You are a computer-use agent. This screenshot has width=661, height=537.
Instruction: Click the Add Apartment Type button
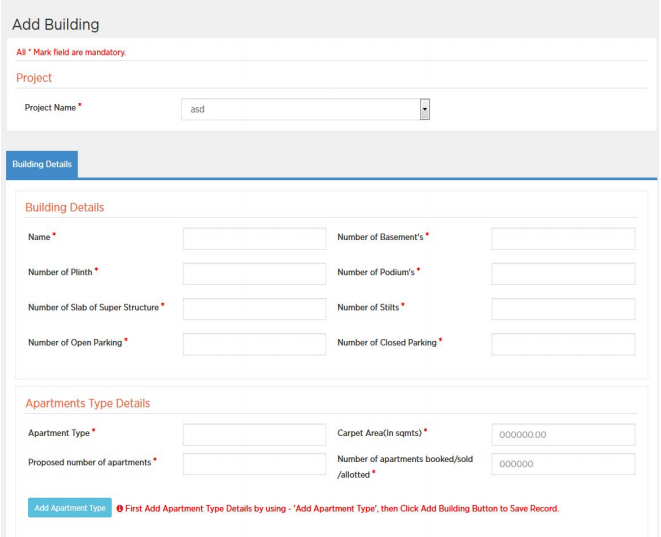pos(70,508)
